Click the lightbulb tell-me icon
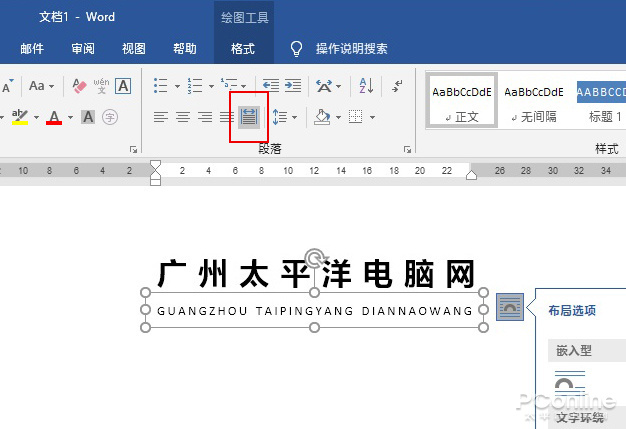 pyautogui.click(x=296, y=49)
